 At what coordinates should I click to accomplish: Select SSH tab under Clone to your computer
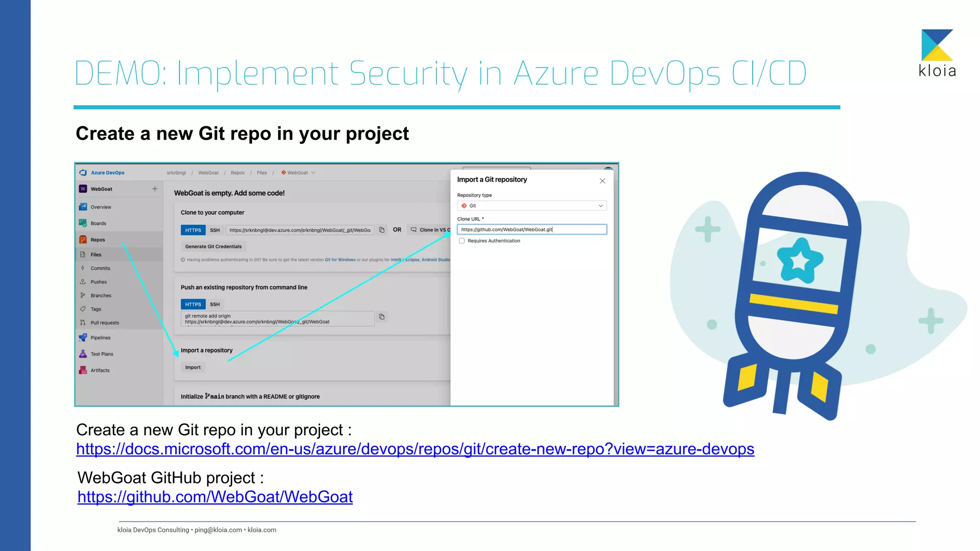click(215, 230)
